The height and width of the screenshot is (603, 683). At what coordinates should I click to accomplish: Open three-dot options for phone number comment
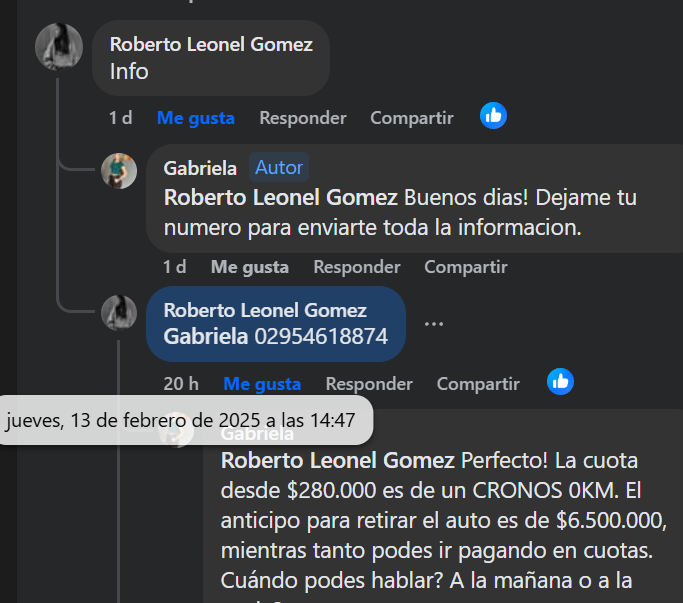[x=433, y=324]
